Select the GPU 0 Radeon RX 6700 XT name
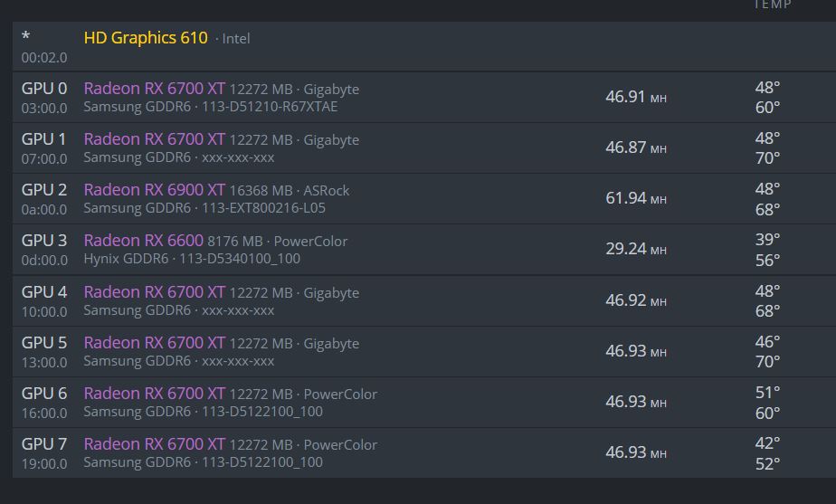 (154, 88)
